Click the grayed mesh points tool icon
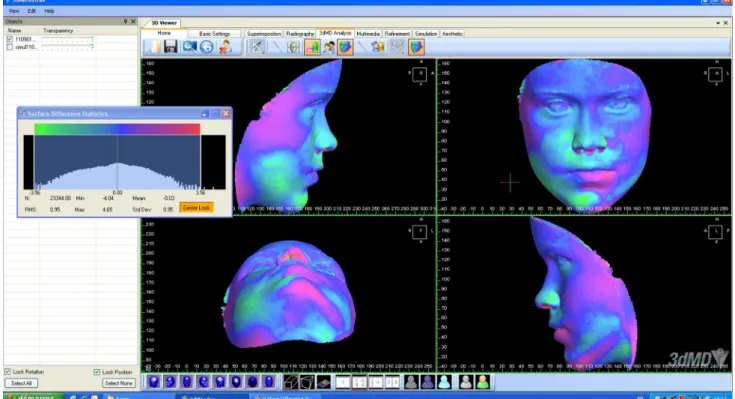The image size is (735, 399). point(397,47)
